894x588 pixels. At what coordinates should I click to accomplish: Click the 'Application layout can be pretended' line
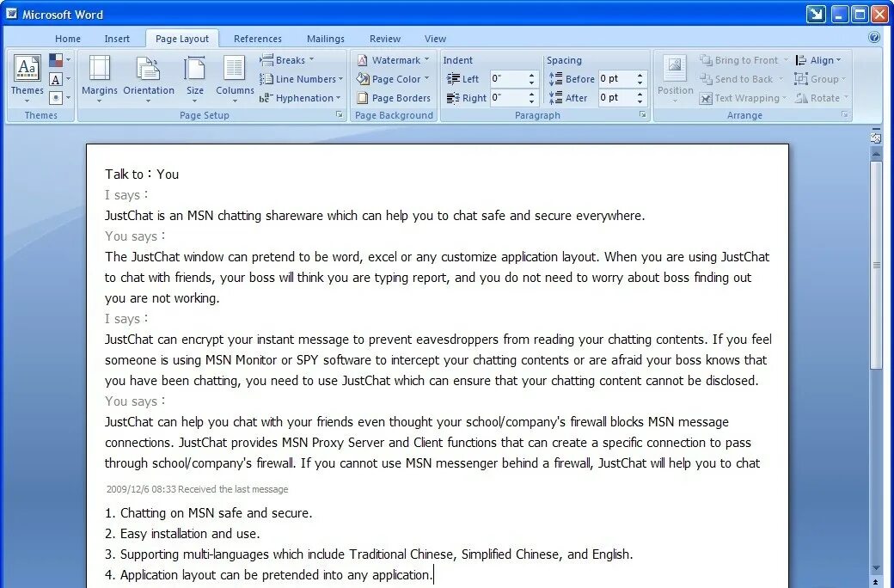tap(269, 575)
